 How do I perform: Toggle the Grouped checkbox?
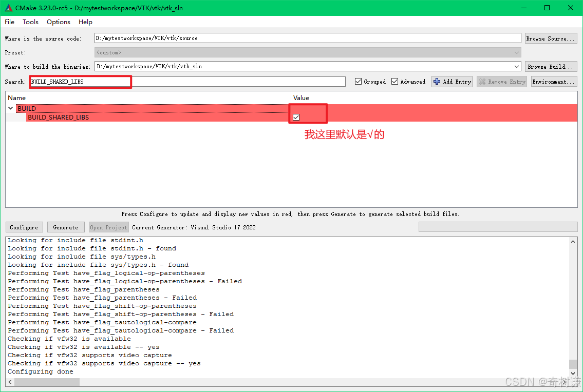click(x=358, y=82)
